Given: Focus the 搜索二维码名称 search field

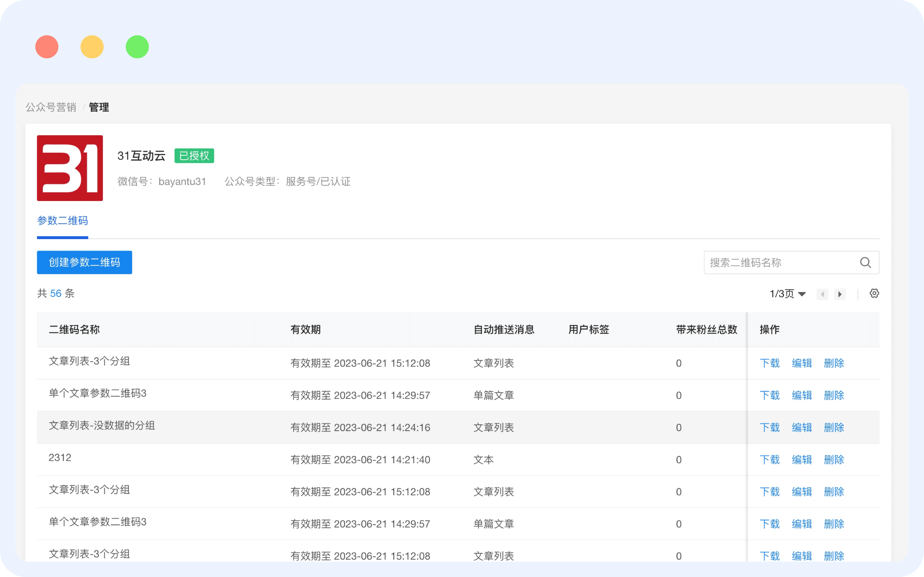Looking at the screenshot, I should [779, 263].
